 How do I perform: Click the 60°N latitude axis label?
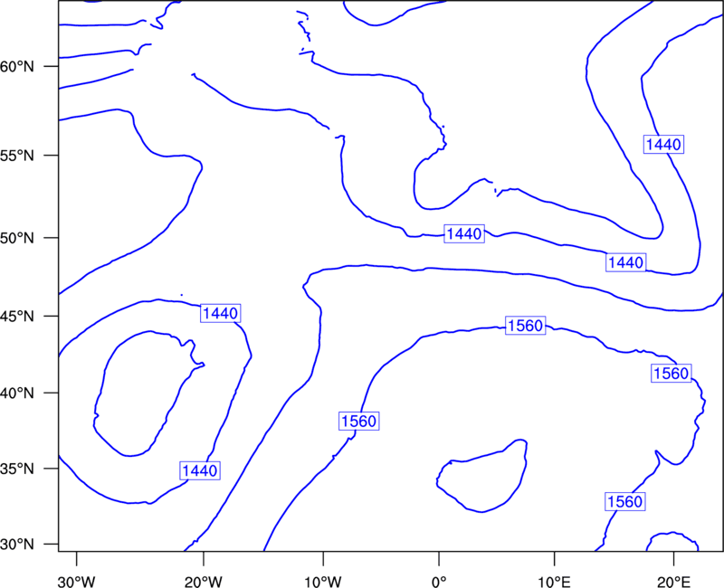(x=17, y=67)
